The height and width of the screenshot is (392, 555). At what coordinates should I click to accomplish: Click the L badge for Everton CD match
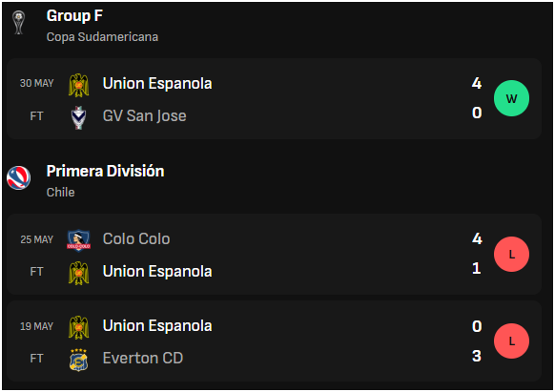coord(511,340)
